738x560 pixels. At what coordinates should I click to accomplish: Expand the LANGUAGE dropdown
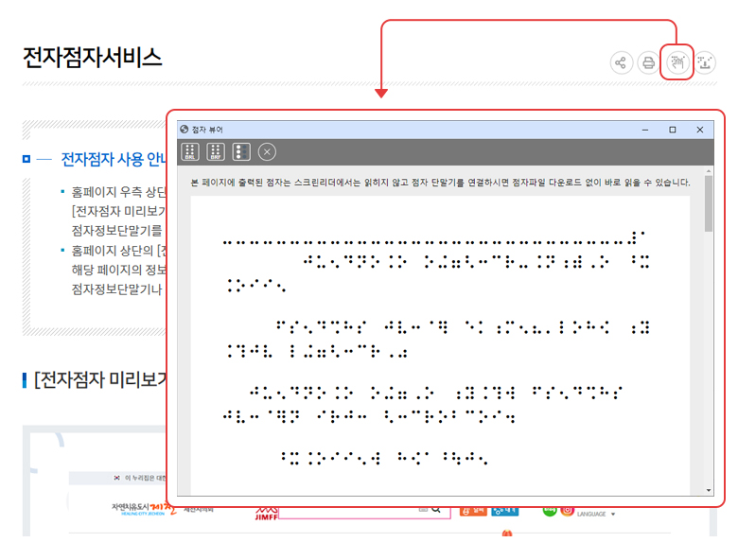[x=596, y=515]
